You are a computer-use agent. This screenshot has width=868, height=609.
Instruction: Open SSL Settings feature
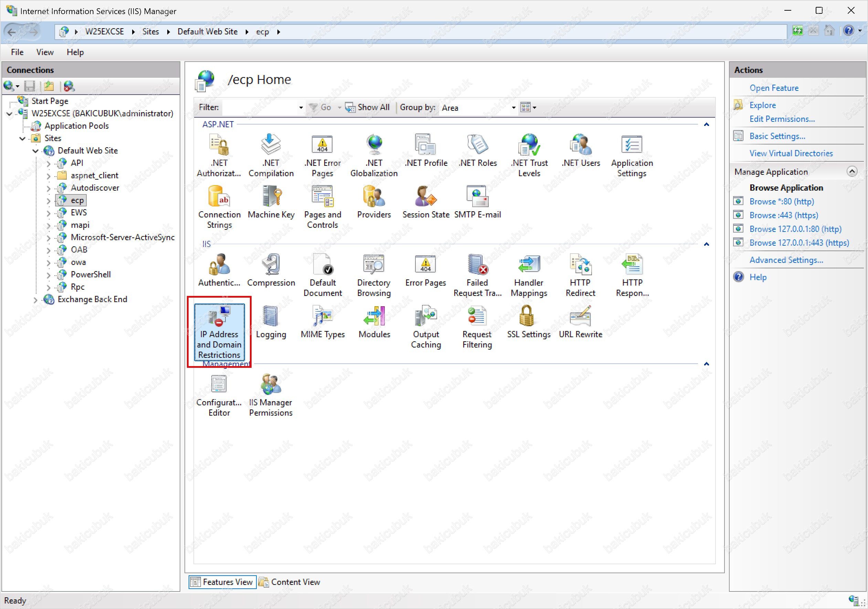tap(529, 322)
